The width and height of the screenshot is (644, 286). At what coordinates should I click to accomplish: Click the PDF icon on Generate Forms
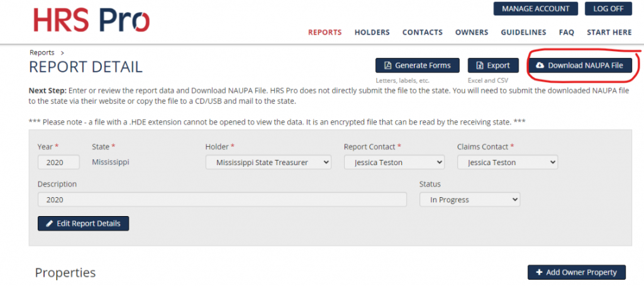click(387, 66)
